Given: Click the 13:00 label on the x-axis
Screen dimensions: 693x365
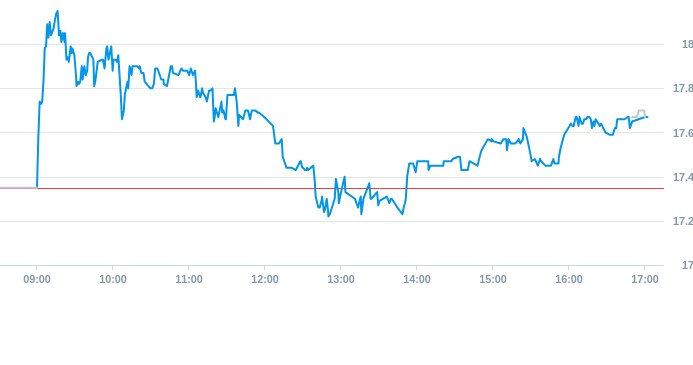Looking at the screenshot, I should (x=341, y=280).
